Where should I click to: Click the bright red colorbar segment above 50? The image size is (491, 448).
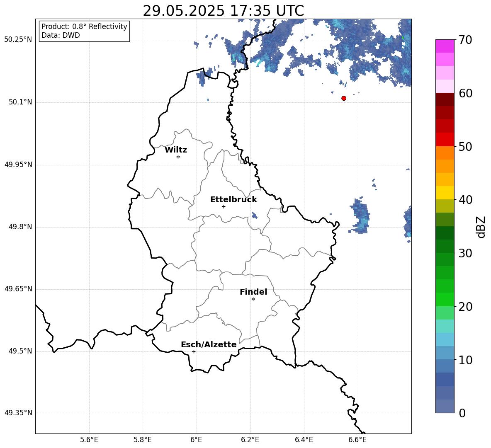tap(445, 140)
